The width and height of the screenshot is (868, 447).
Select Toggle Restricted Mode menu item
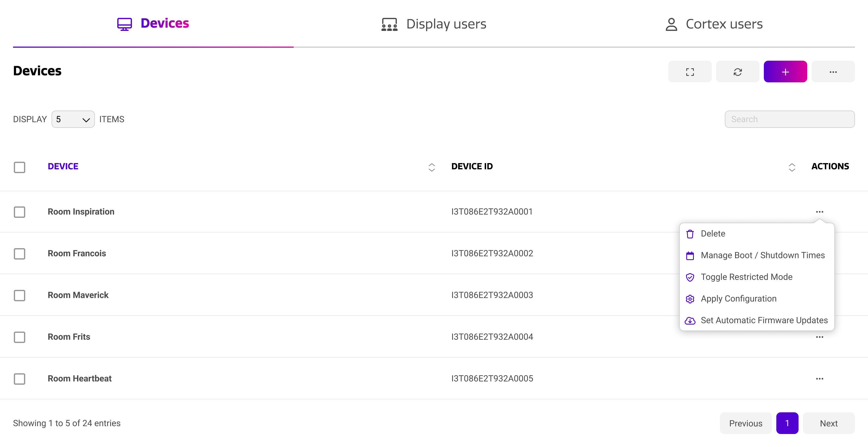(x=746, y=277)
